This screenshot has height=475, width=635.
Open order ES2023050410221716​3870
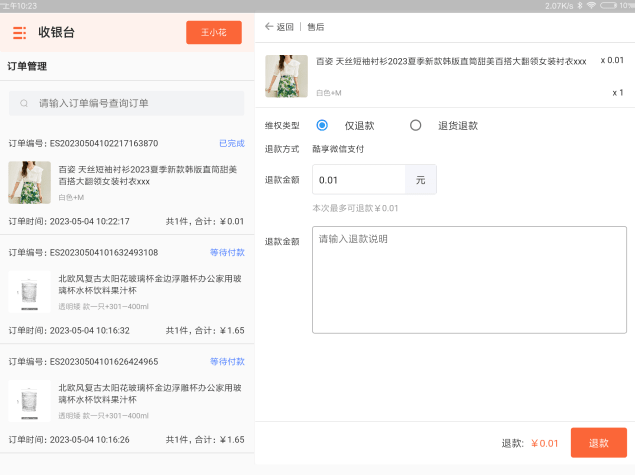(x=127, y=182)
